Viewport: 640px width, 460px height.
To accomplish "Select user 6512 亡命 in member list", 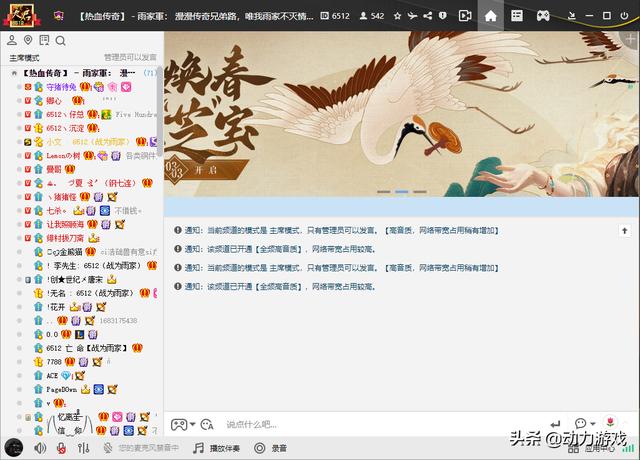I will (87, 348).
